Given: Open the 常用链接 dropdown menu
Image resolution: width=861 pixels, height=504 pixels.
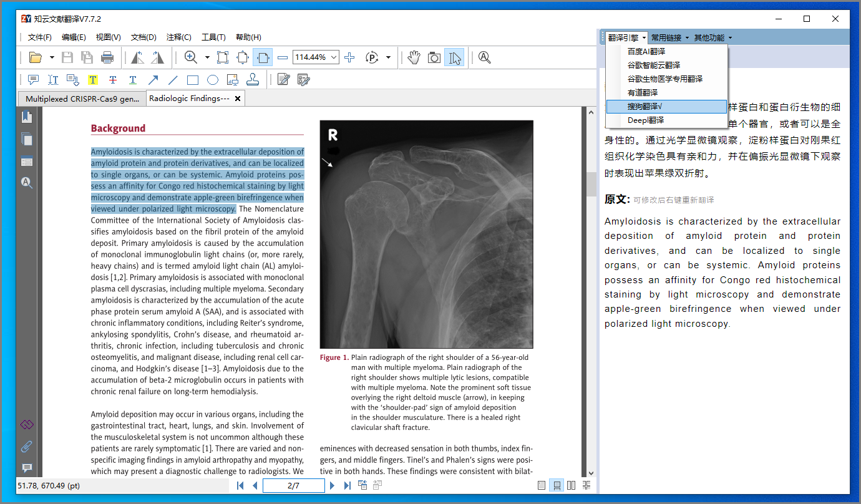Looking at the screenshot, I should [670, 38].
